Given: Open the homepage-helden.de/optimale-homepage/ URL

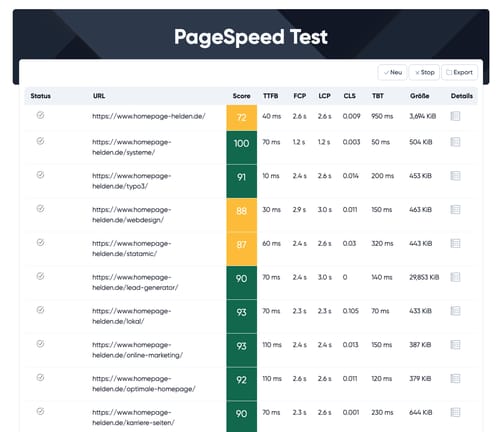Looking at the screenshot, I should click(144, 384).
